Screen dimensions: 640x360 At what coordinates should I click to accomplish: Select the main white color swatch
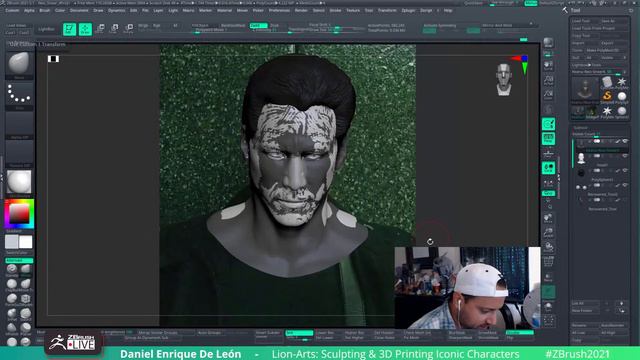pos(26,242)
